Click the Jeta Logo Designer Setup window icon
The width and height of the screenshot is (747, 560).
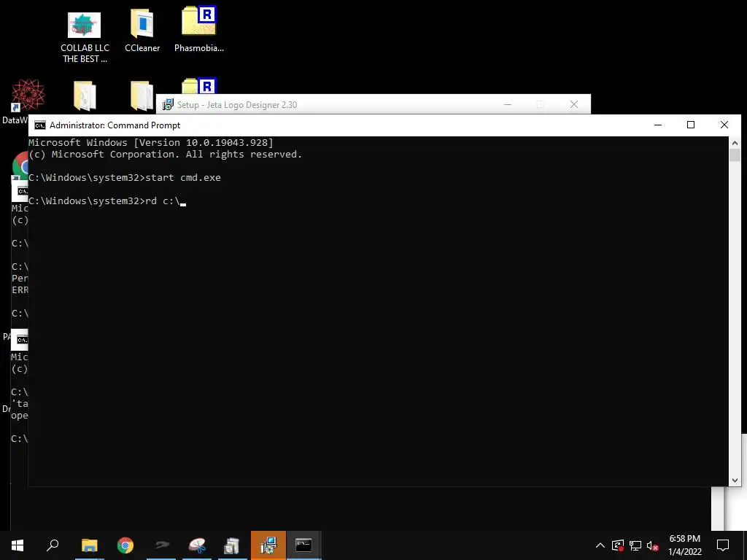(168, 104)
